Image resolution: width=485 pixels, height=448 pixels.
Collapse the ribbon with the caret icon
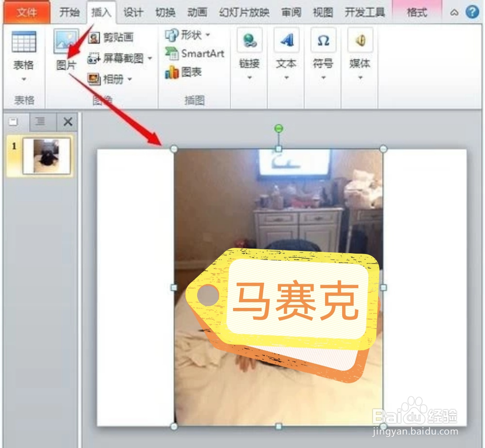click(454, 13)
